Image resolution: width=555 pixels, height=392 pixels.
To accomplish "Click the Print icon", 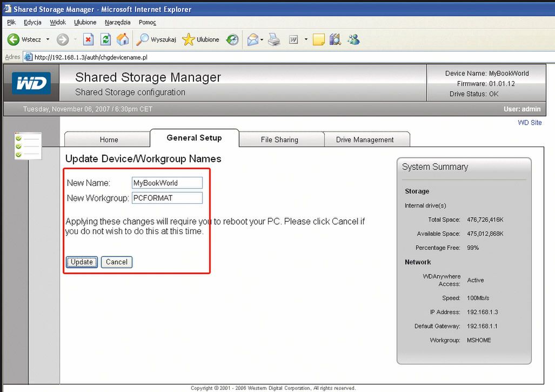I will [274, 39].
